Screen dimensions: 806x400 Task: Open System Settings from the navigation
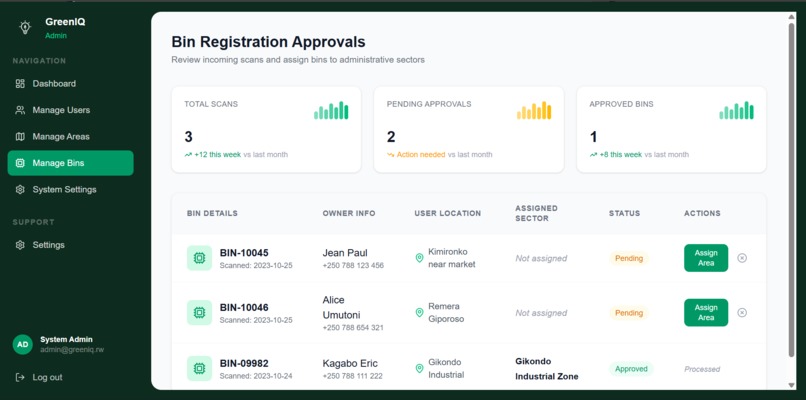pos(70,189)
